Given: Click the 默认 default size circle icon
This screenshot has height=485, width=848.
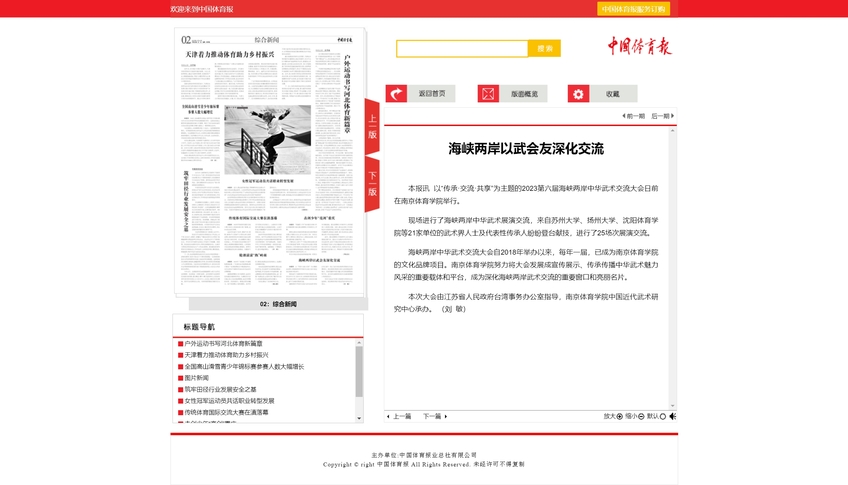Looking at the screenshot, I should click(663, 416).
